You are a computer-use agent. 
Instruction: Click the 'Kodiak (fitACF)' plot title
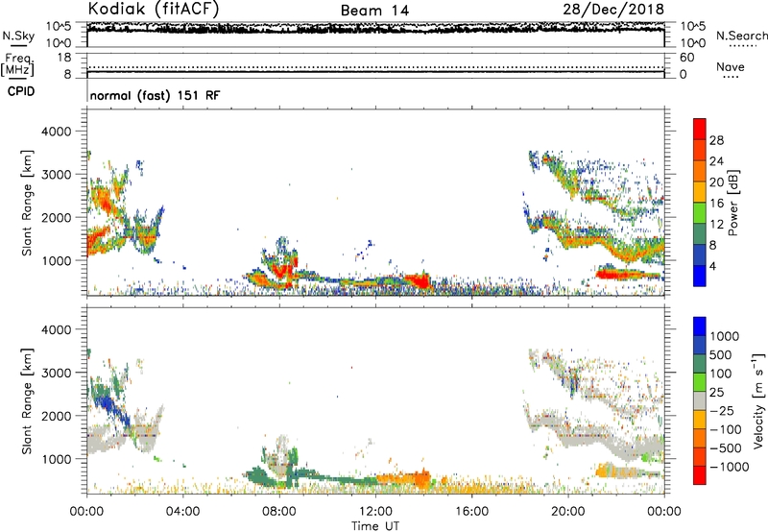coord(154,9)
